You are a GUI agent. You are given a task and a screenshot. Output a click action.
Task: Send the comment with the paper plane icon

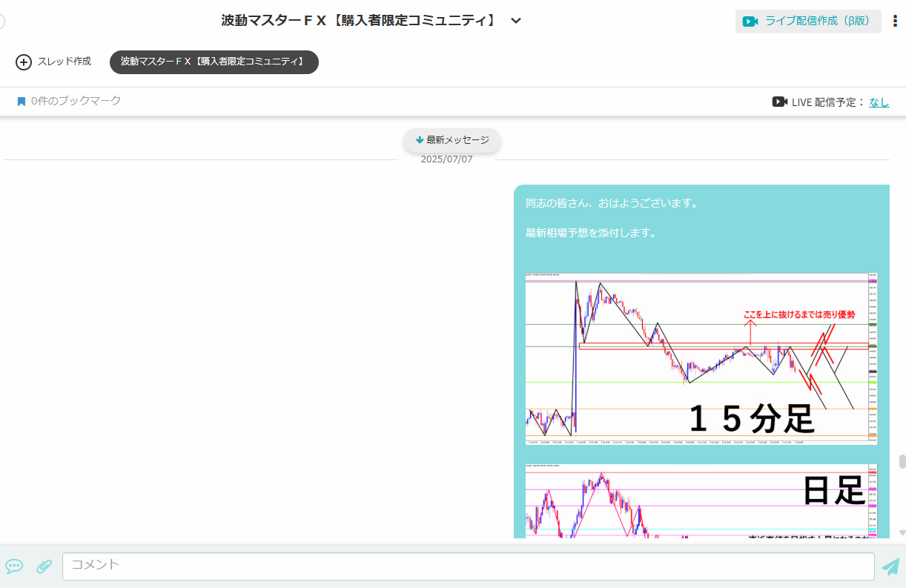pyautogui.click(x=890, y=566)
